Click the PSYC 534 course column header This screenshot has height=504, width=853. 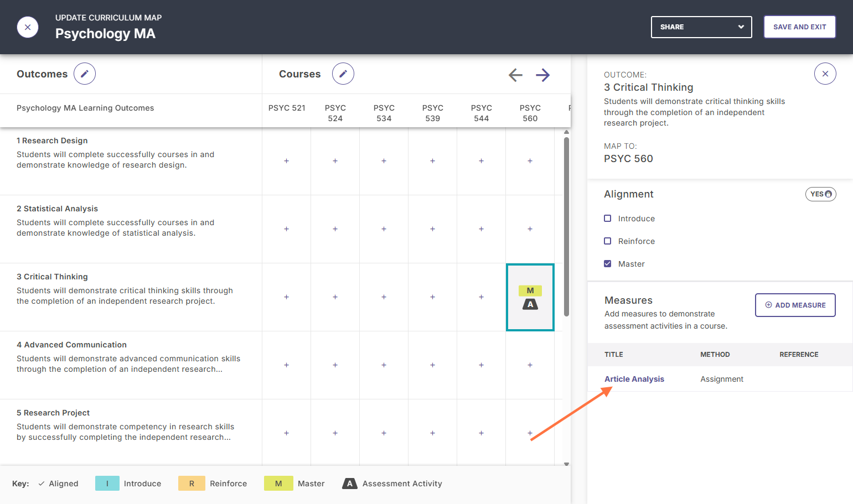click(384, 113)
